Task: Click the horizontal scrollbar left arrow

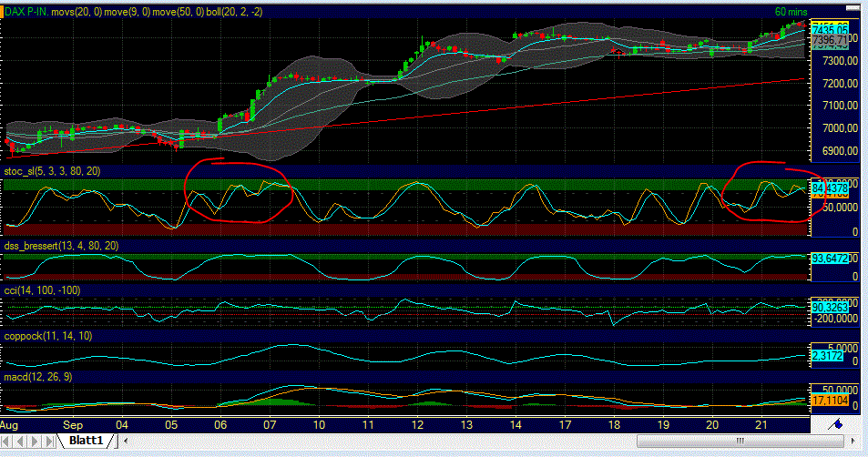Action: tap(126, 441)
